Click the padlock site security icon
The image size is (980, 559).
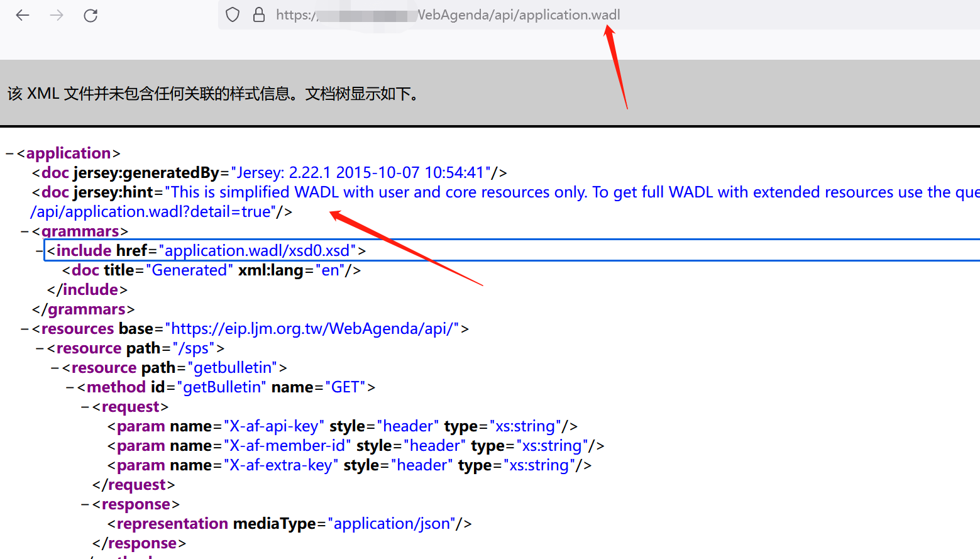coord(259,14)
